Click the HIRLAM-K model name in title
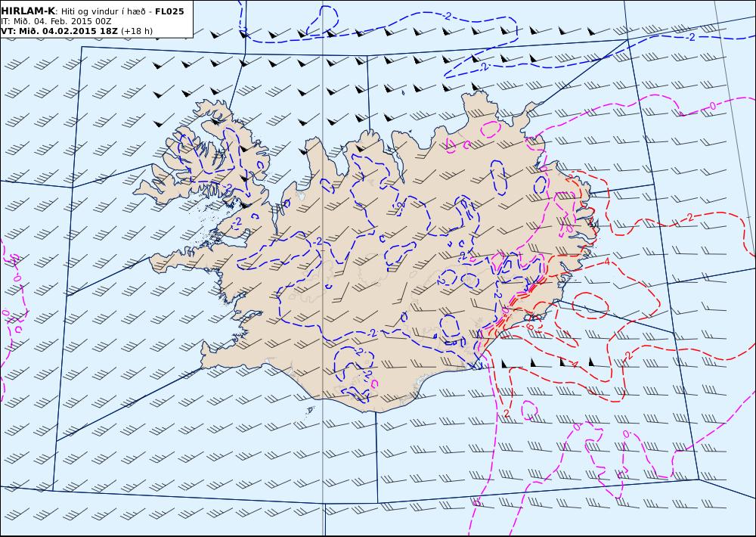The image size is (756, 537). click(x=28, y=11)
